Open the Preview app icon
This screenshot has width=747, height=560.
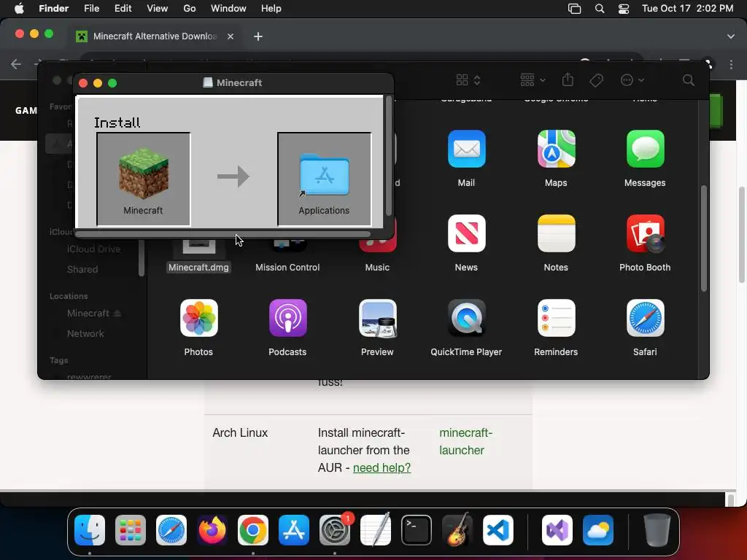377,318
